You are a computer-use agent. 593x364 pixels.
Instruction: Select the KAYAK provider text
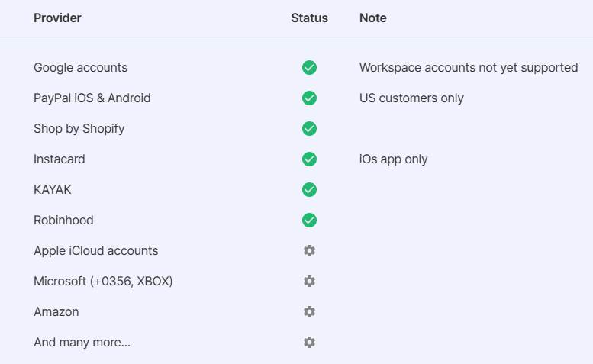point(53,190)
